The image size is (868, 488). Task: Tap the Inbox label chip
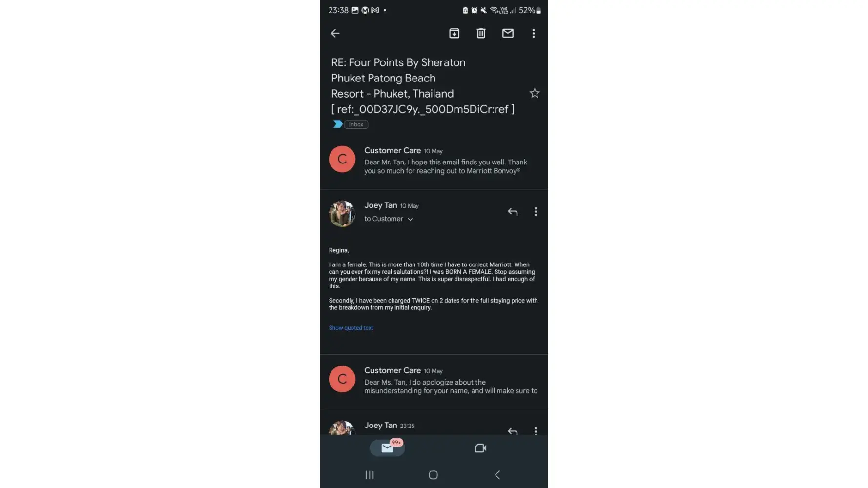pyautogui.click(x=356, y=124)
